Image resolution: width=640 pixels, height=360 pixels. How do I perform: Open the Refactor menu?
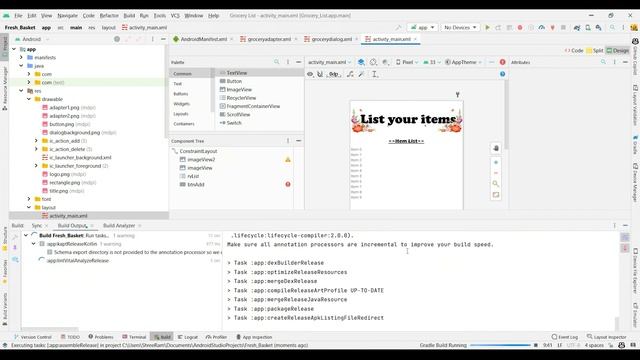point(109,16)
